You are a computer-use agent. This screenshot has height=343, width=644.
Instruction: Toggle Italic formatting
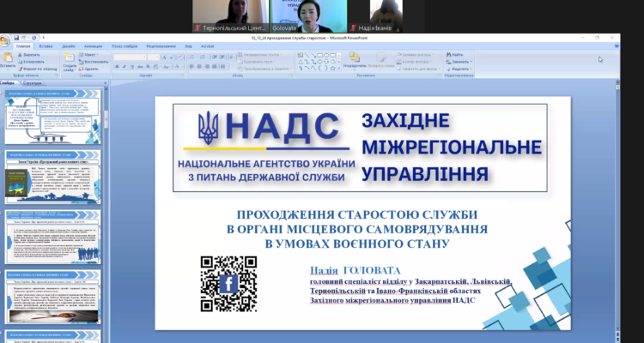click(x=124, y=67)
